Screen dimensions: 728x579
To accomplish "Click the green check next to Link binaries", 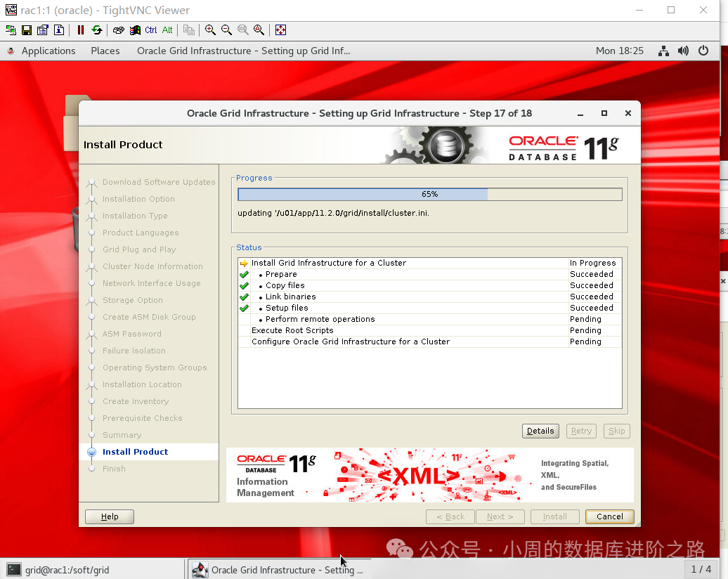I will [x=245, y=297].
